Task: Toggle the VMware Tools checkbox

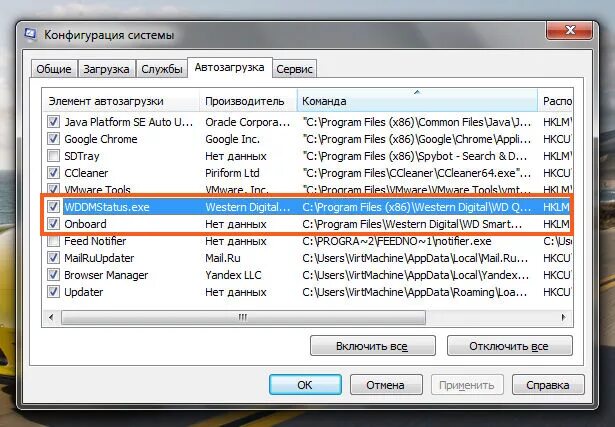Action: pyautogui.click(x=53, y=189)
